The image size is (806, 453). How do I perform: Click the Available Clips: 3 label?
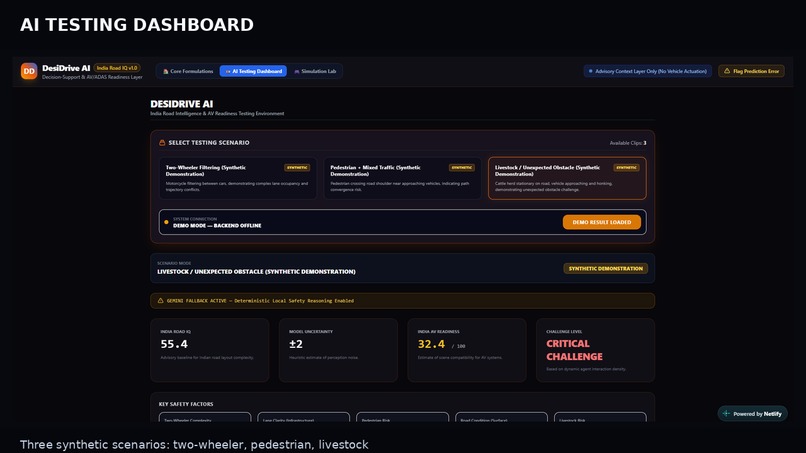pos(628,143)
